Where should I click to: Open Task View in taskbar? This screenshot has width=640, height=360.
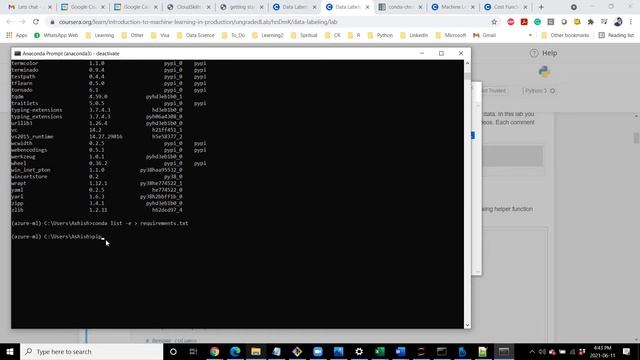click(193, 351)
